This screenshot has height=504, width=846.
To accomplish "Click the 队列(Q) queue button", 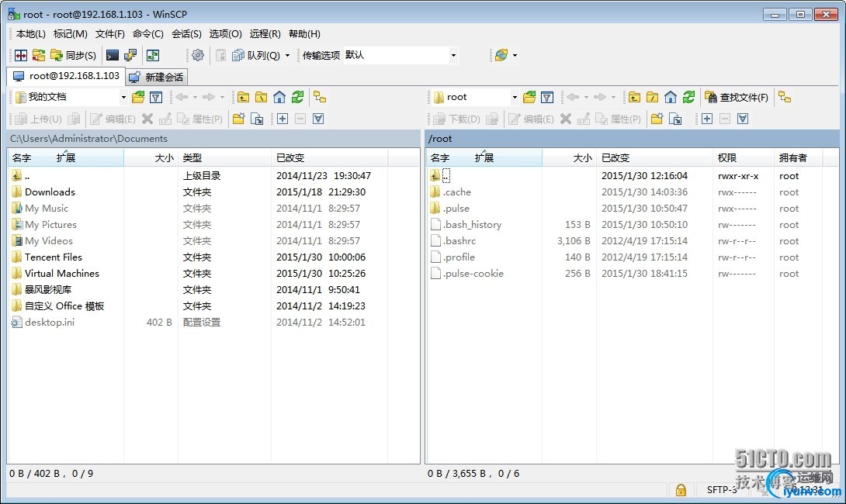I will (x=257, y=55).
